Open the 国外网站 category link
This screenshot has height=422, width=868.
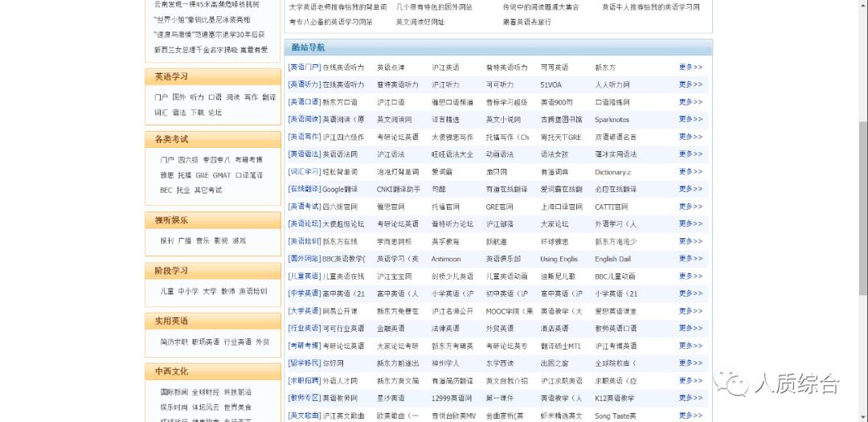305,259
